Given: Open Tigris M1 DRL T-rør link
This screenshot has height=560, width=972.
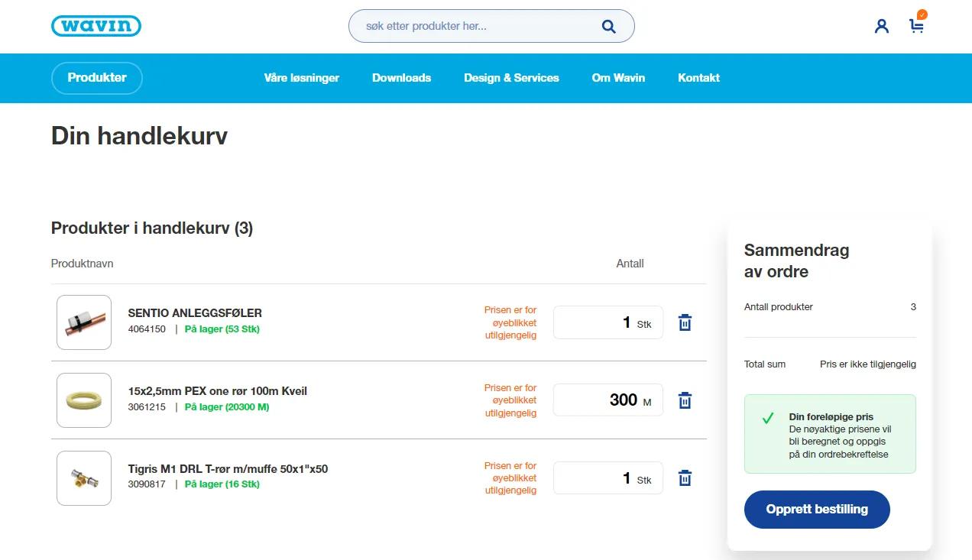Looking at the screenshot, I should tap(228, 469).
